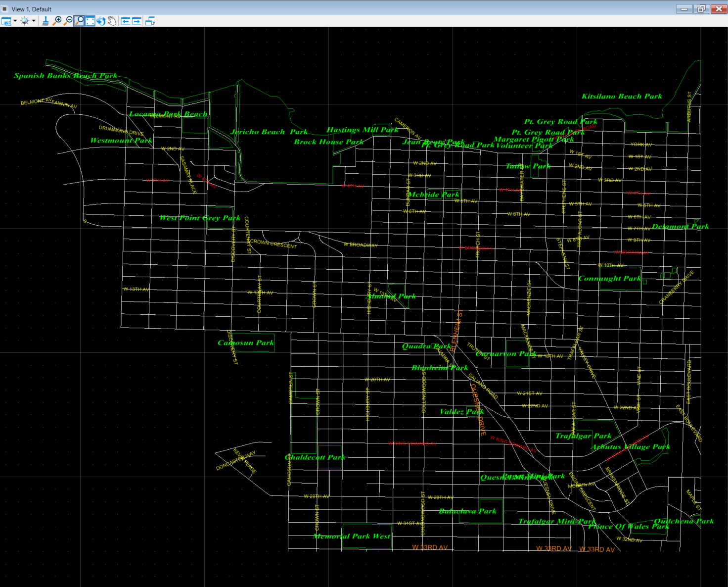Open the brightness adjustment dropdown arrow

click(x=33, y=21)
